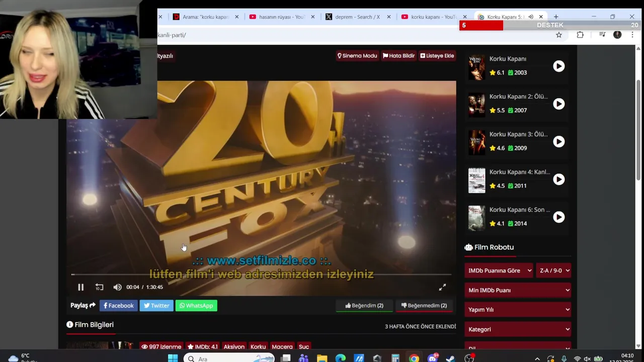Click the video progress bar

261,275
